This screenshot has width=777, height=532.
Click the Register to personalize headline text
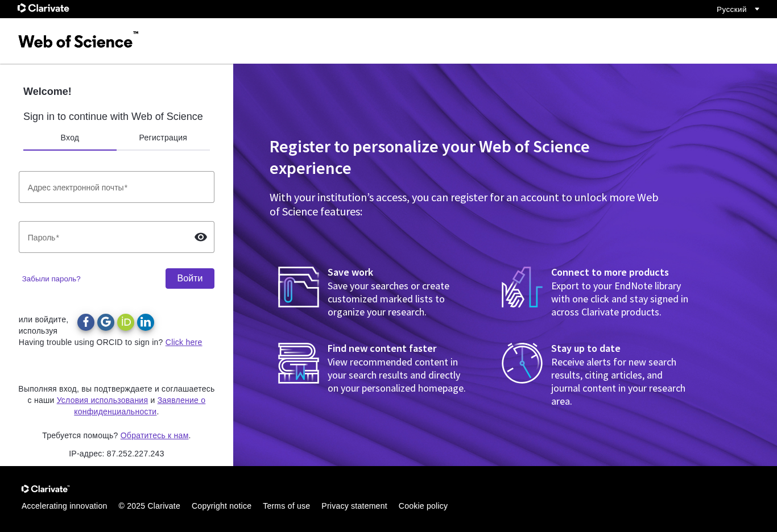(429, 157)
